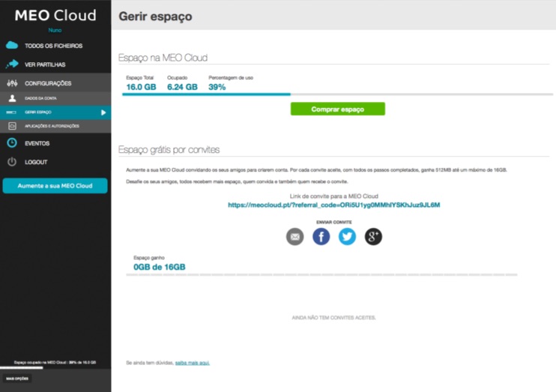Click the username Nuno under the logo
556x392 pixels.
pos(55,31)
